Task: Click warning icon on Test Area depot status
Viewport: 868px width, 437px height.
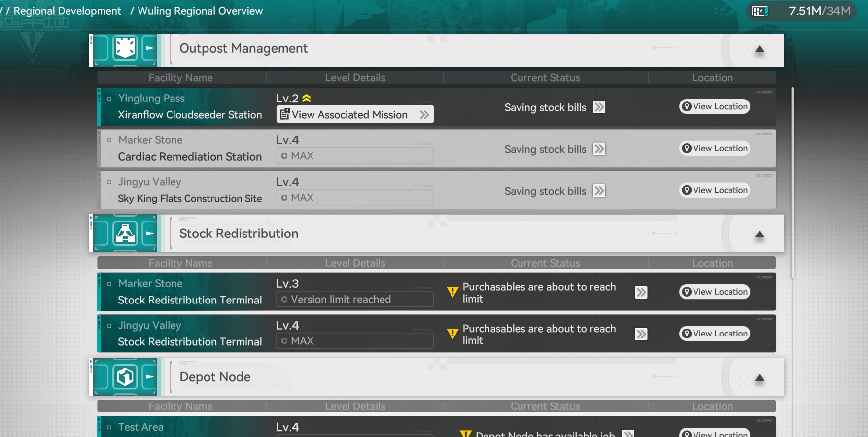Action: [x=466, y=434]
